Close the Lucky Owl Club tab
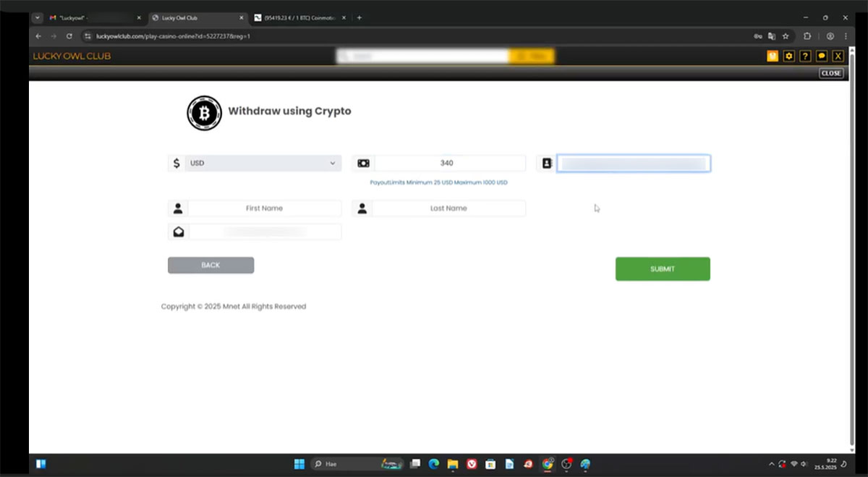868x477 pixels. [x=241, y=17]
